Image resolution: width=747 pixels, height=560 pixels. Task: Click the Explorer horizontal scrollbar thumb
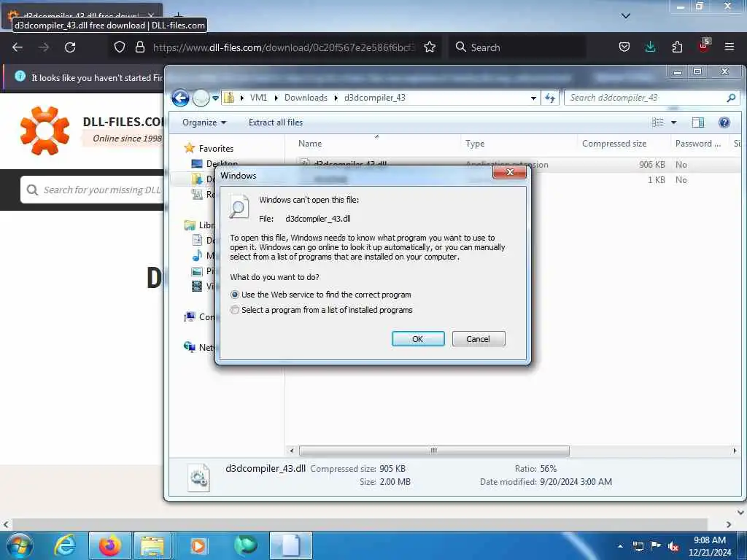434,451
